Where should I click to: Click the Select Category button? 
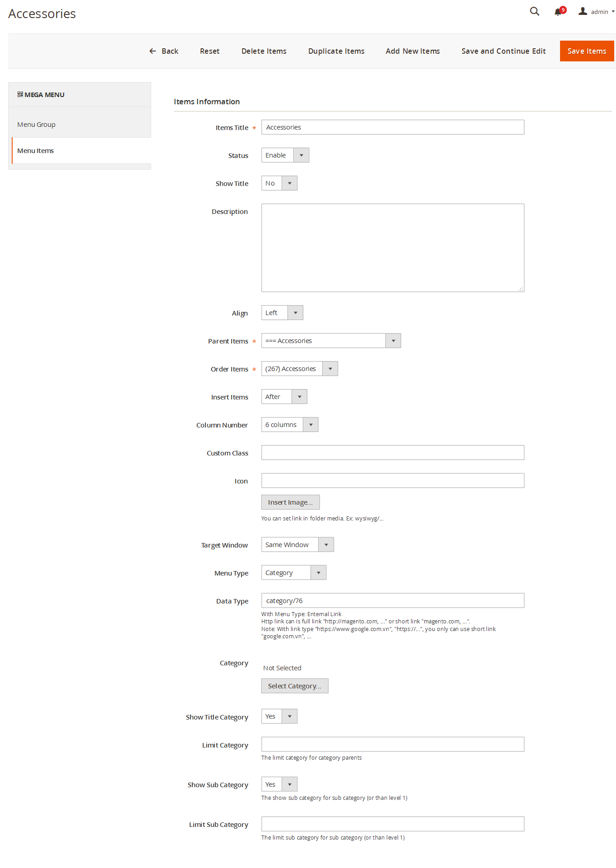(294, 686)
